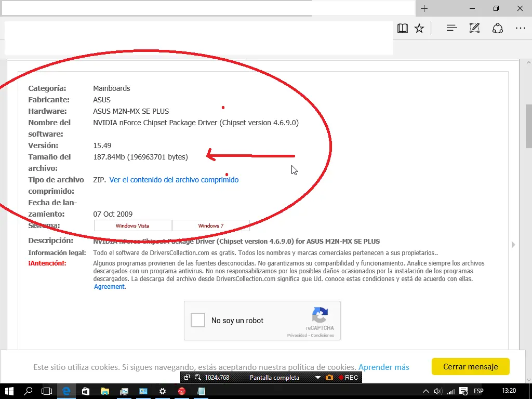Switch to Microsoft Edge taskbar icon
The width and height of the screenshot is (532, 399).
point(66,391)
